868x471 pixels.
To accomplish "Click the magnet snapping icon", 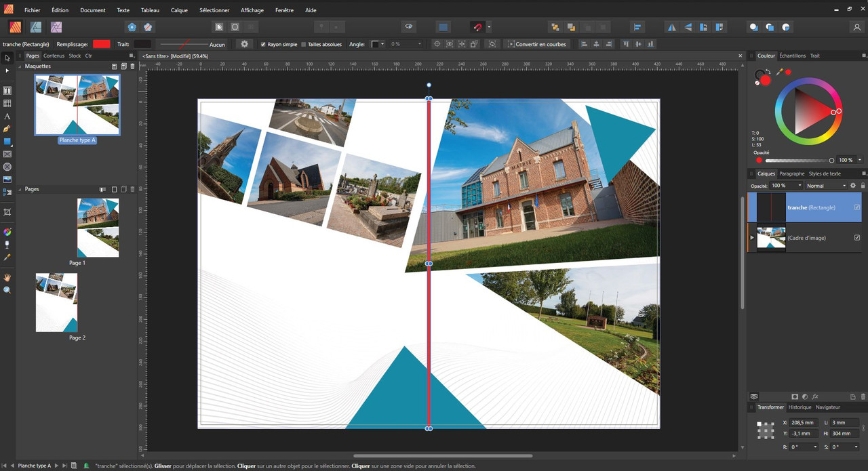I will pyautogui.click(x=477, y=27).
